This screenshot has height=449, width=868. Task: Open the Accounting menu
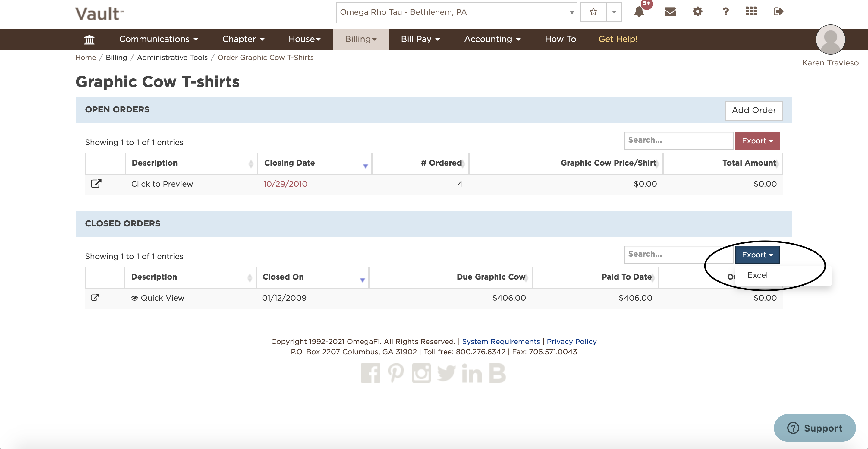(x=492, y=40)
